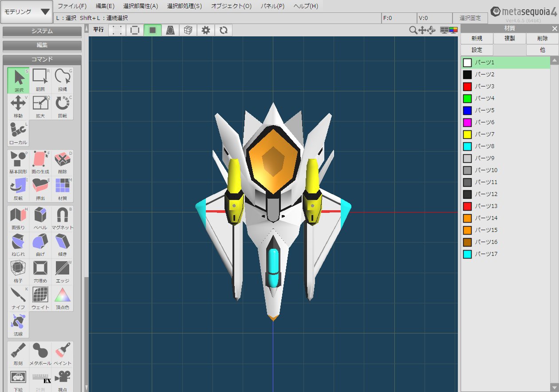The image size is (559, 392).
Task: Open the 基本図形 primitives tool
Action: tap(18, 163)
